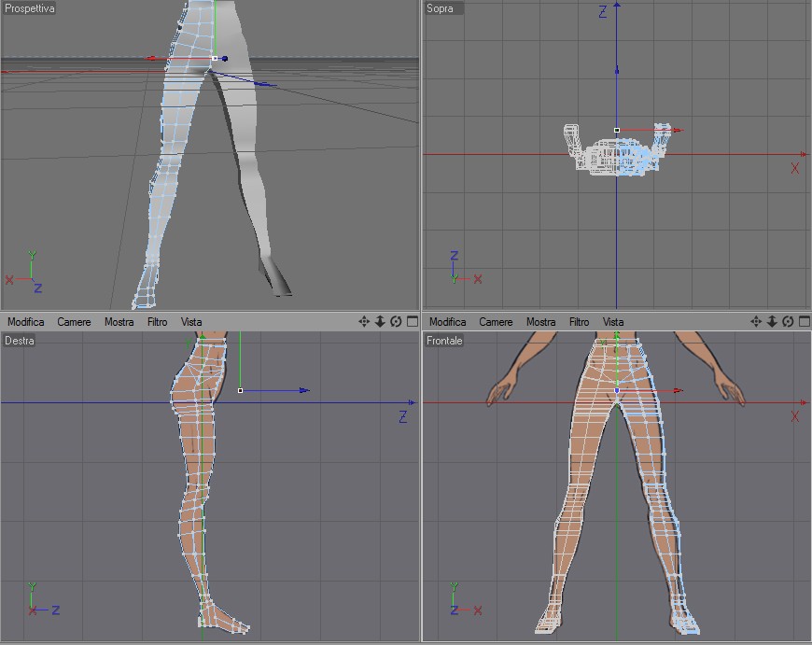The height and width of the screenshot is (645, 812).
Task: Open the Camere menu of the Frontale viewport
Action: pyautogui.click(x=497, y=322)
